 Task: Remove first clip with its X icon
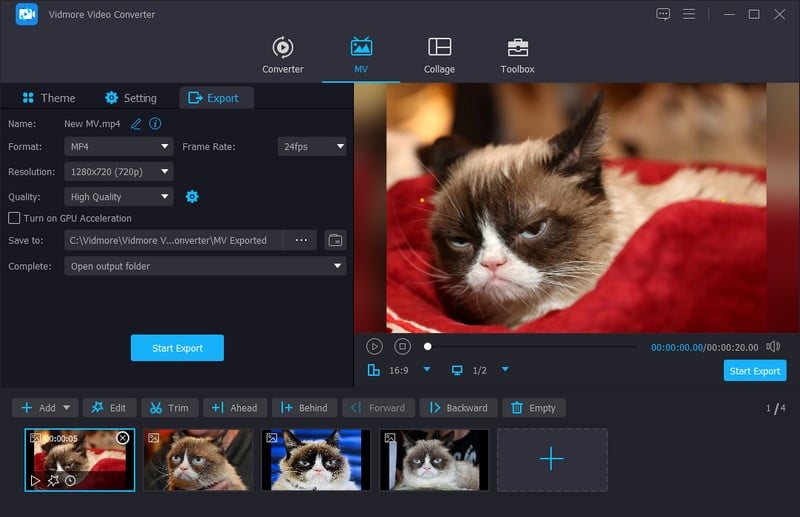122,438
